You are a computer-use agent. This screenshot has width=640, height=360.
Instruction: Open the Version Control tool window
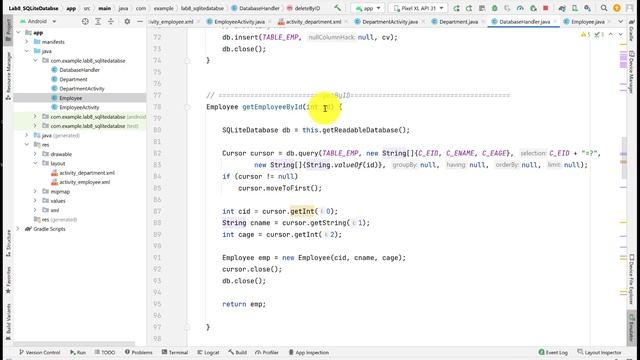[39, 352]
